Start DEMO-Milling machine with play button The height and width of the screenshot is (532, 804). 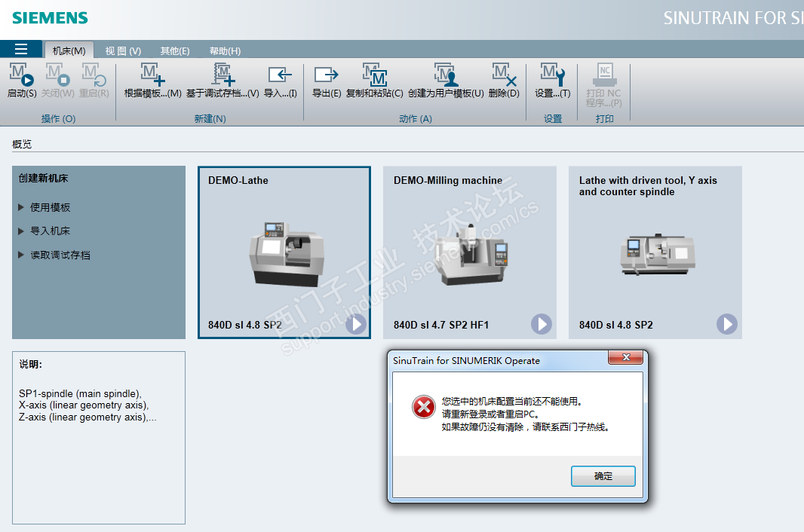(x=542, y=324)
